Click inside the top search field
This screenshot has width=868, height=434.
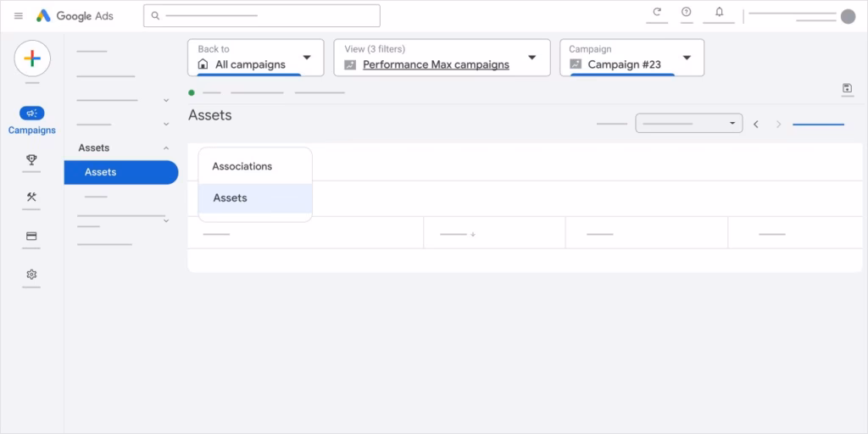pos(262,15)
